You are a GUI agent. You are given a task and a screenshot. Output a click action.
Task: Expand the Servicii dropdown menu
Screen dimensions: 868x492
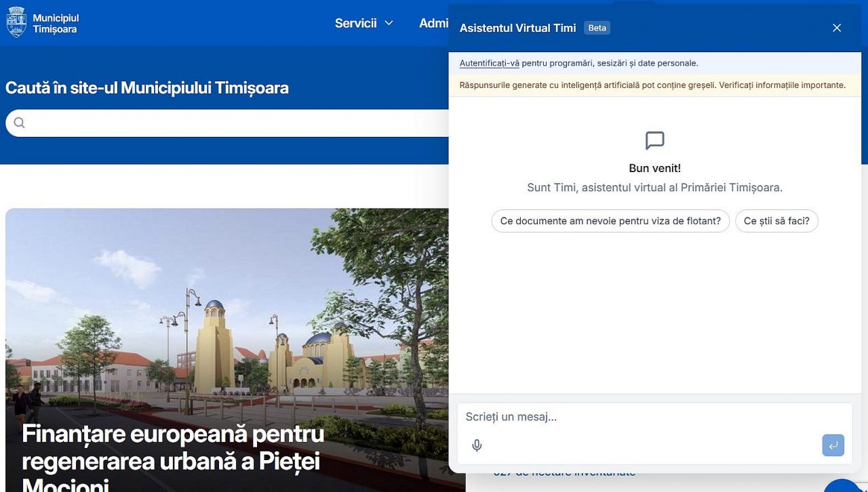[x=364, y=23]
